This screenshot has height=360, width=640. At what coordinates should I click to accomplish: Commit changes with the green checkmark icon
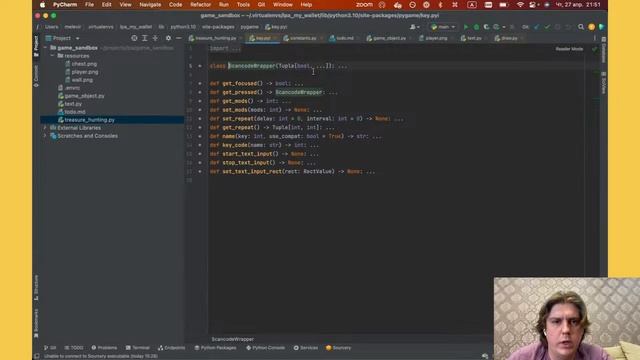coord(547,27)
